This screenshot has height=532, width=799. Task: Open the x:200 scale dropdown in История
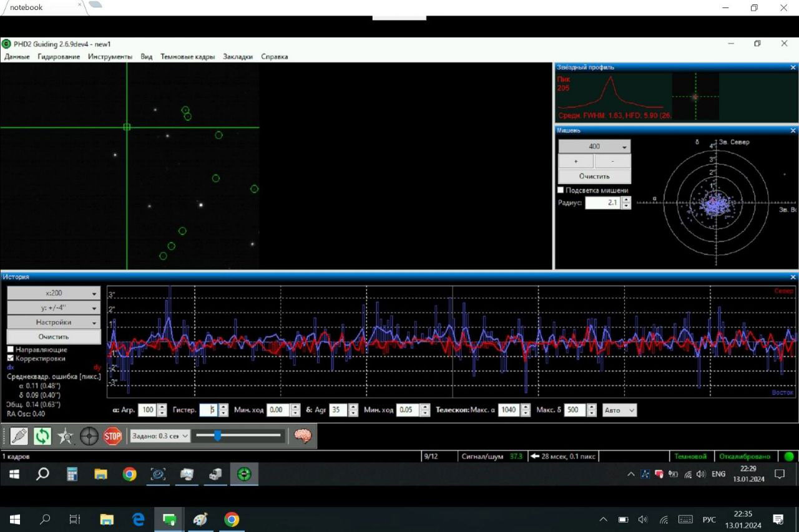point(53,293)
